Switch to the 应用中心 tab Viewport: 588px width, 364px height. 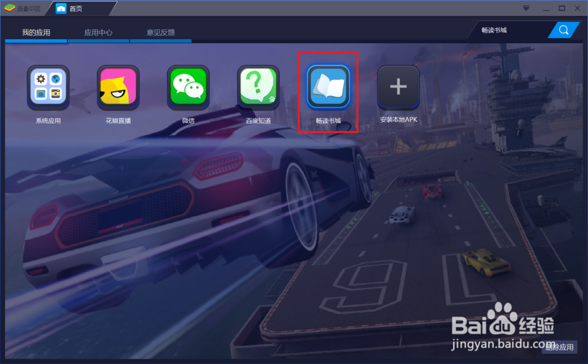[x=98, y=32]
